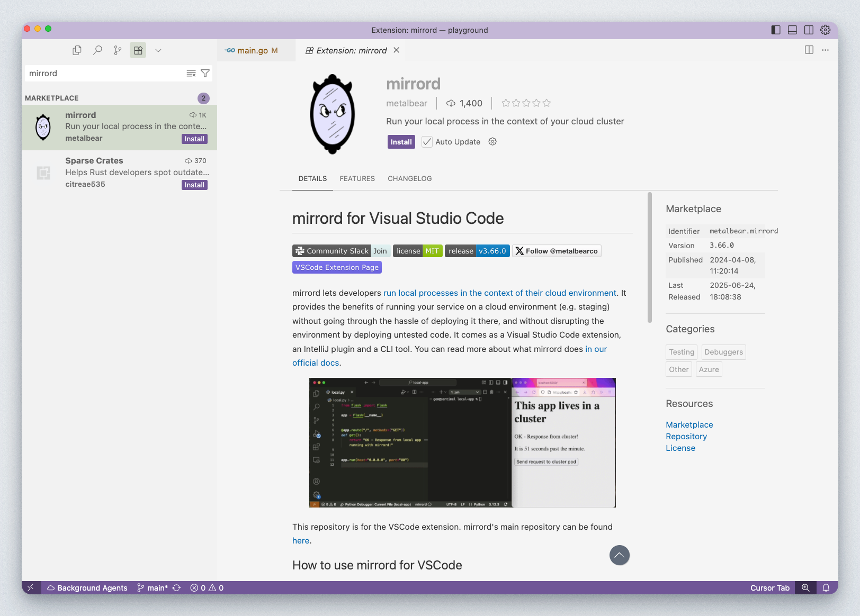Viewport: 860px width, 616px height.
Task: Open the gear menu next to Auto Update
Action: [492, 141]
